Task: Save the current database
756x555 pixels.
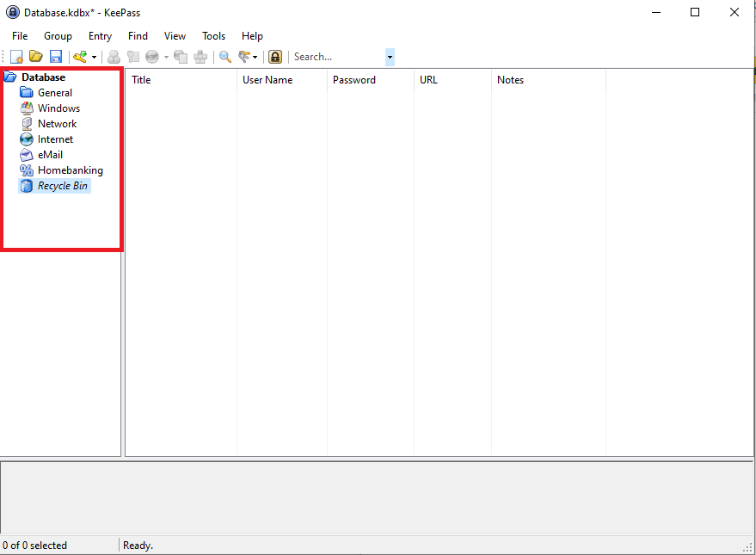Action: click(55, 56)
